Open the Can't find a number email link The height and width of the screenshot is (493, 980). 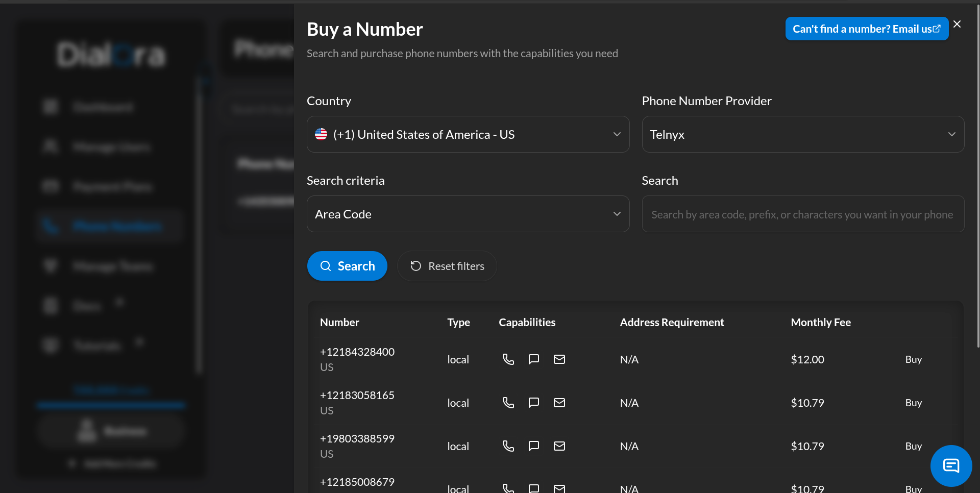point(866,29)
